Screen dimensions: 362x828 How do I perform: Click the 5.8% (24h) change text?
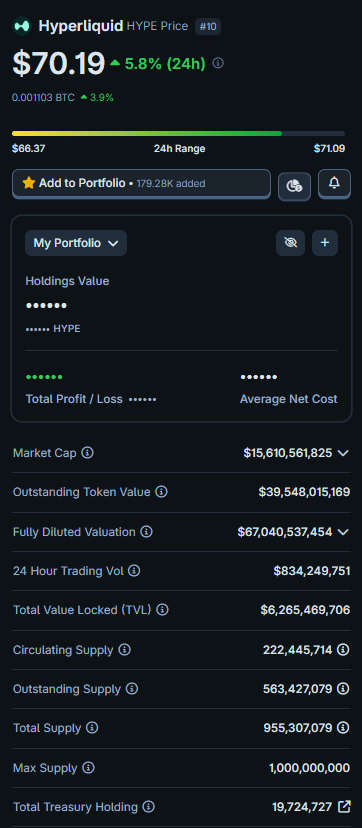point(165,64)
